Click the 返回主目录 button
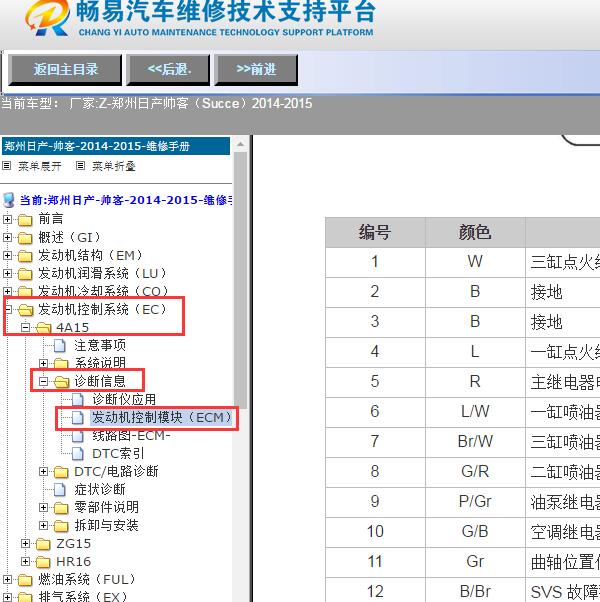Viewport: 600px width, 602px height. [x=65, y=69]
